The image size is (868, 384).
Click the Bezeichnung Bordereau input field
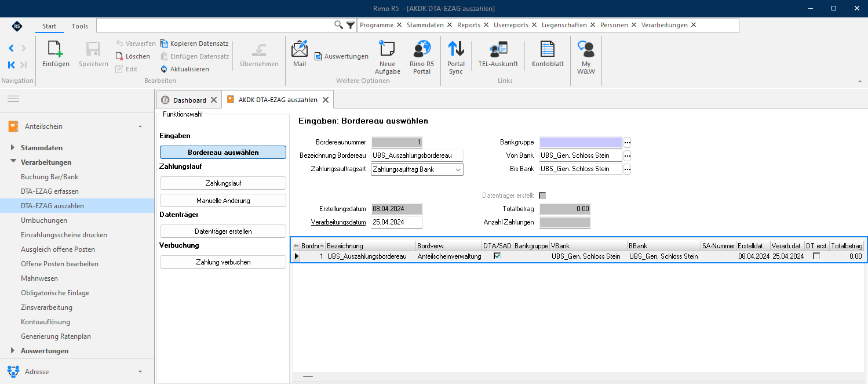coord(417,155)
